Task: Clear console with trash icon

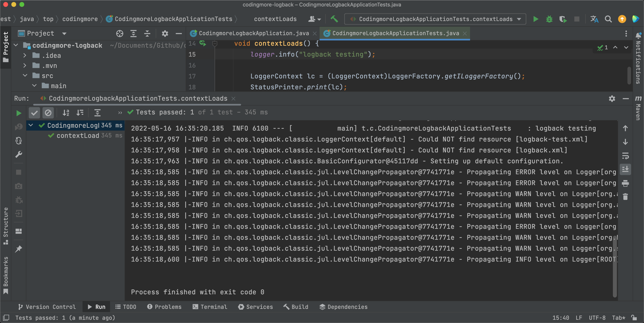Action: 625,197
